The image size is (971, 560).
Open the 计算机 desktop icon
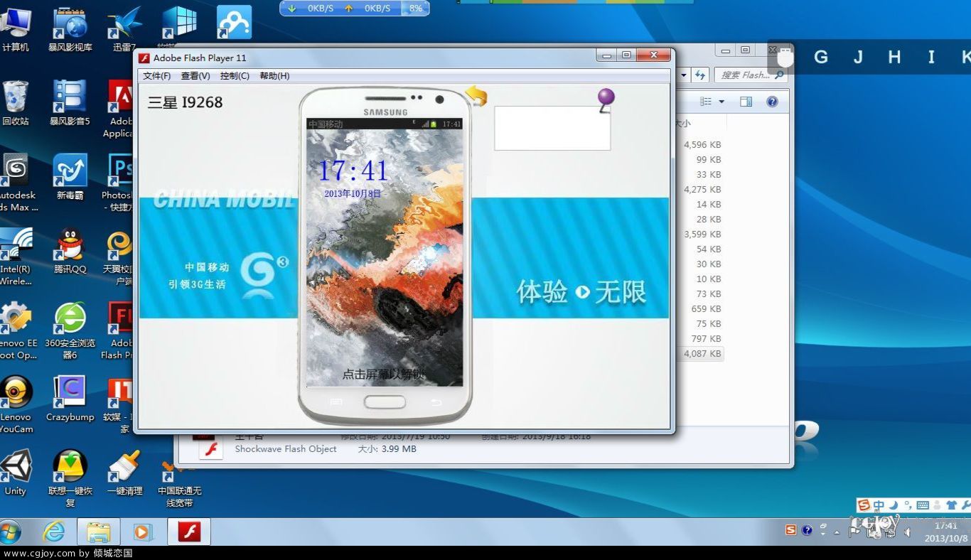coord(16,30)
